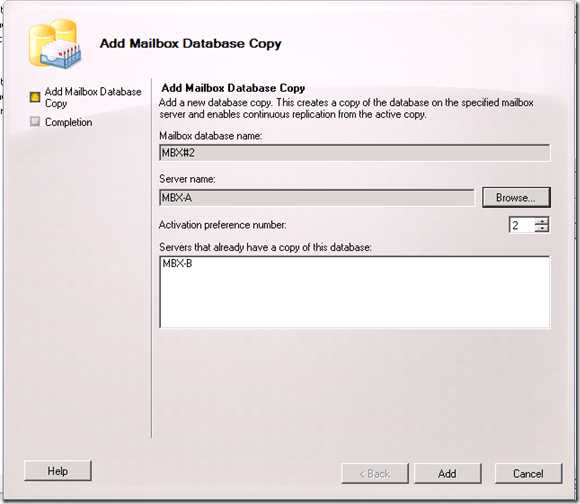Click inside the activation preference value box
This screenshot has width=580, height=504.
pyautogui.click(x=522, y=225)
